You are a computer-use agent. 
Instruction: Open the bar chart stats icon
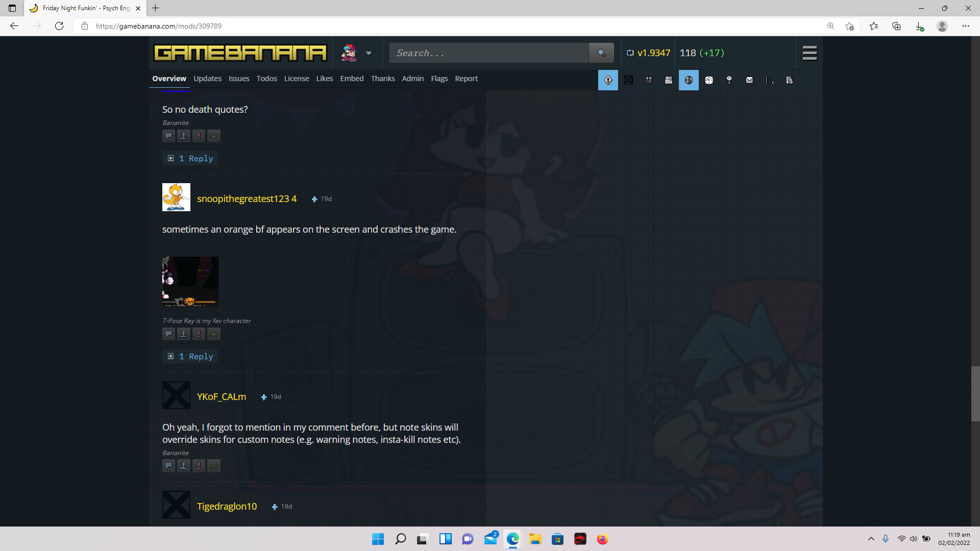coord(769,80)
